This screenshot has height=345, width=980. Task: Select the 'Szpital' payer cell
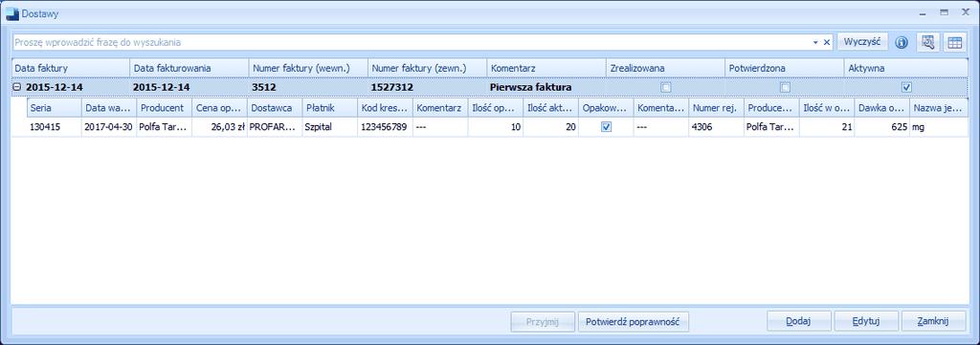(329, 127)
